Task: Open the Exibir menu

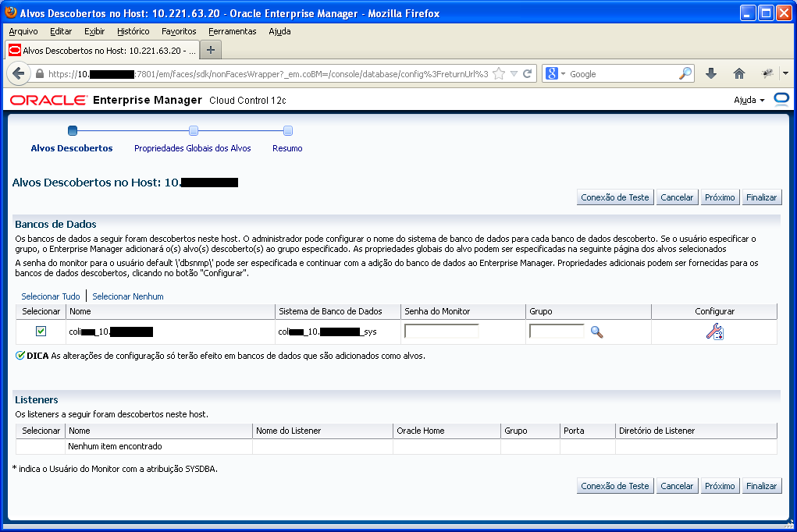Action: 94,31
